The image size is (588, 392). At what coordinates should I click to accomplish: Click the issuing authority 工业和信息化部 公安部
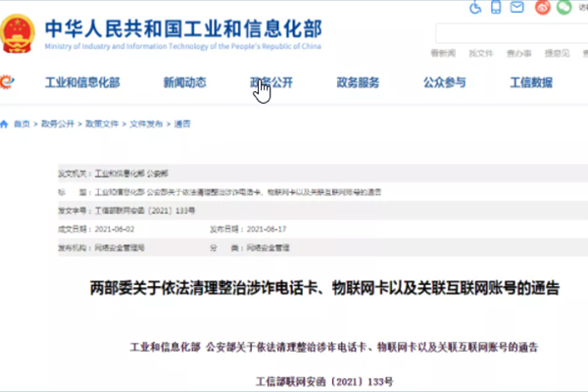pyautogui.click(x=131, y=173)
